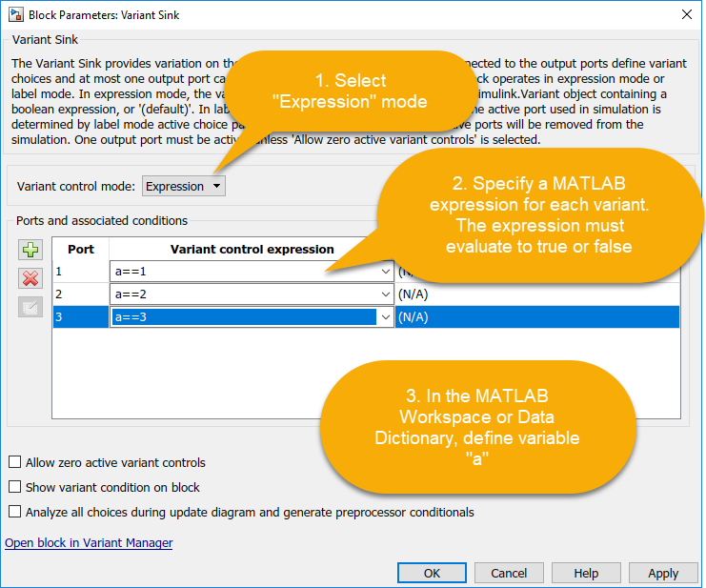Toggle Show variant condition on block
The width and height of the screenshot is (706, 588).
pos(14,487)
